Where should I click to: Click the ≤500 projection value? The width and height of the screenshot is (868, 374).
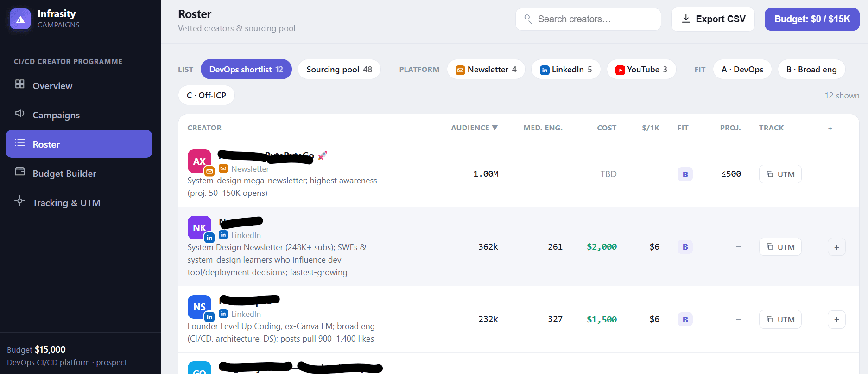(x=731, y=174)
